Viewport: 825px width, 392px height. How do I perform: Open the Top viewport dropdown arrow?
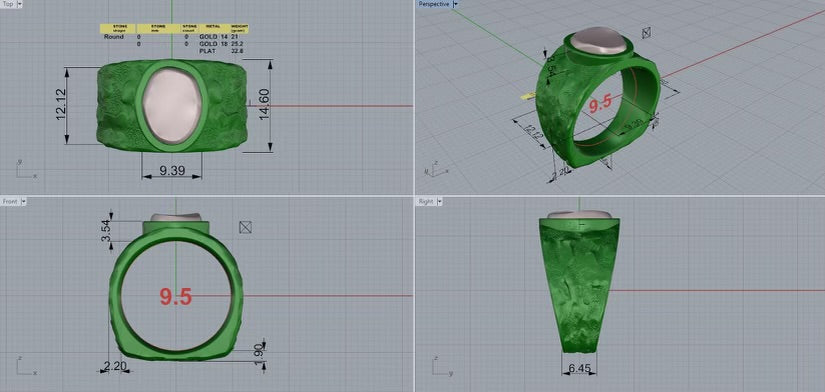20,4
